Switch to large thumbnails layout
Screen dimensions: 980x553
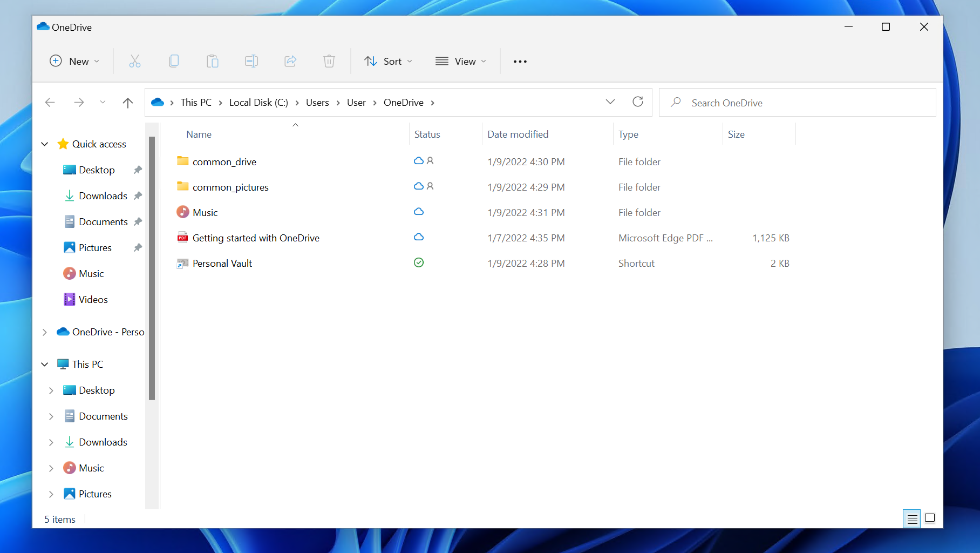pos(929,518)
